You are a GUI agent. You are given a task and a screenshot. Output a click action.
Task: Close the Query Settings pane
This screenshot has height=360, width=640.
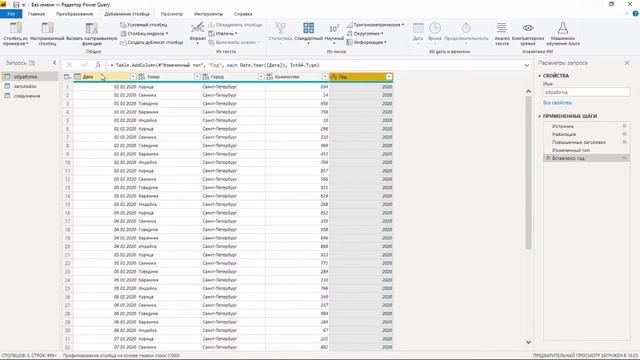[x=627, y=63]
